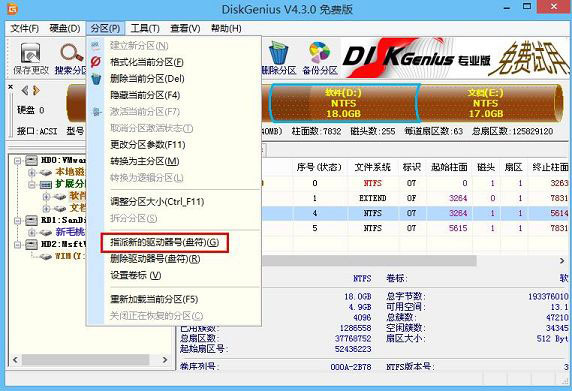Close the disk panel with small x
The image size is (572, 391).
pos(10,87)
